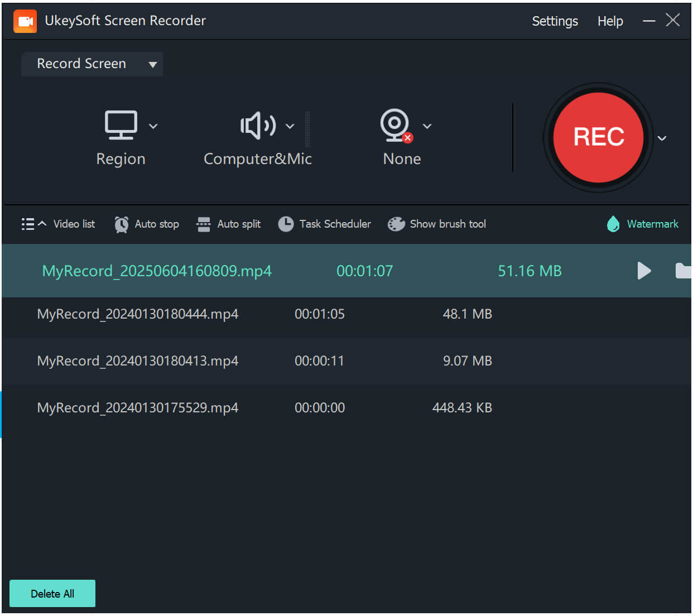The height and width of the screenshot is (616, 693).
Task: Click the Auto split icon
Action: pos(204,224)
